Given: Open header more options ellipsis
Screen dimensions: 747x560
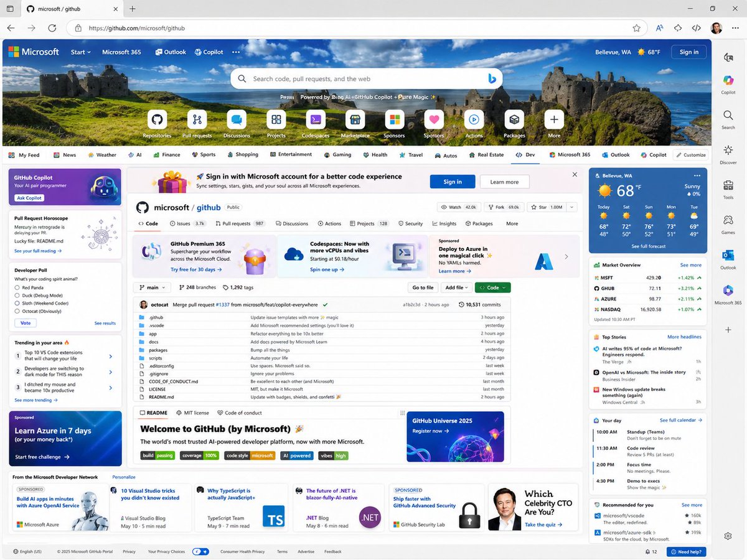Looking at the screenshot, I should 236,52.
